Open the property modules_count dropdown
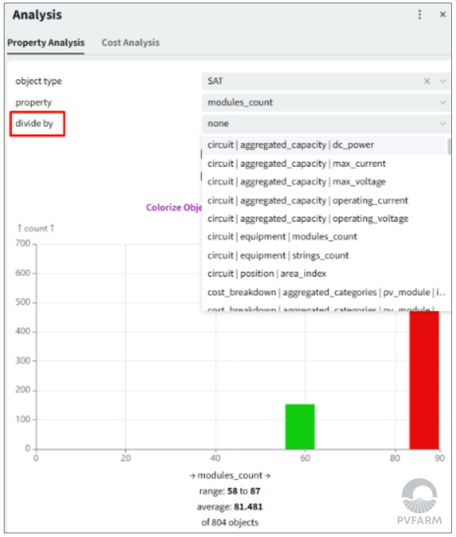The width and height of the screenshot is (456, 537). pyautogui.click(x=325, y=102)
